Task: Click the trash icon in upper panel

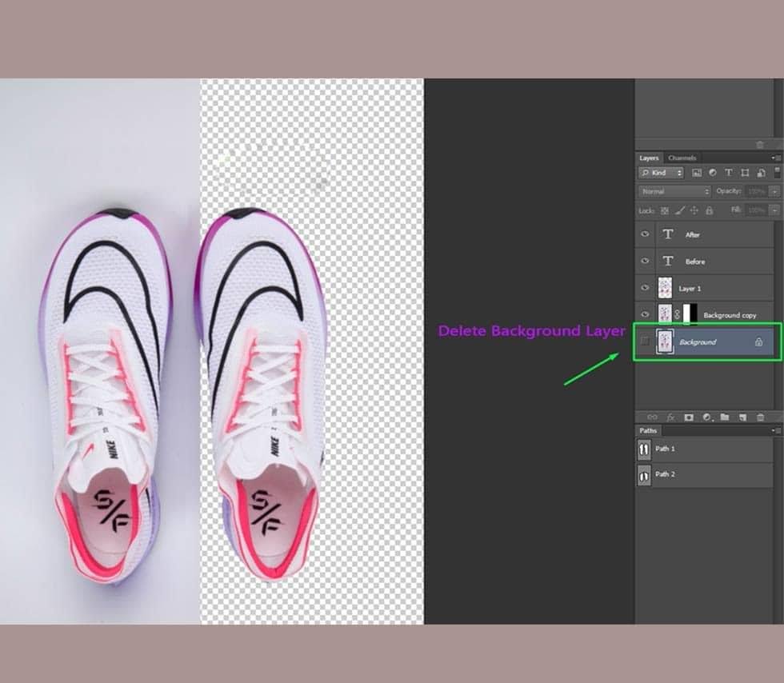Action: pos(760,145)
